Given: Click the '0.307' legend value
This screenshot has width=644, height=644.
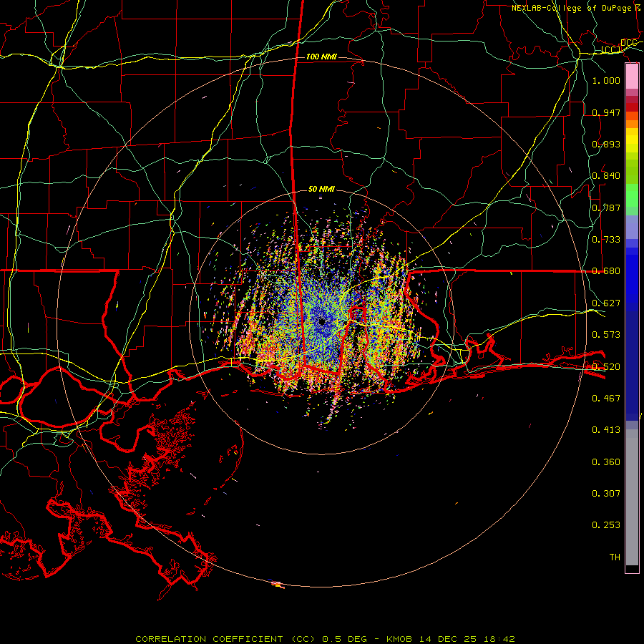Looking at the screenshot, I should pos(606,494).
